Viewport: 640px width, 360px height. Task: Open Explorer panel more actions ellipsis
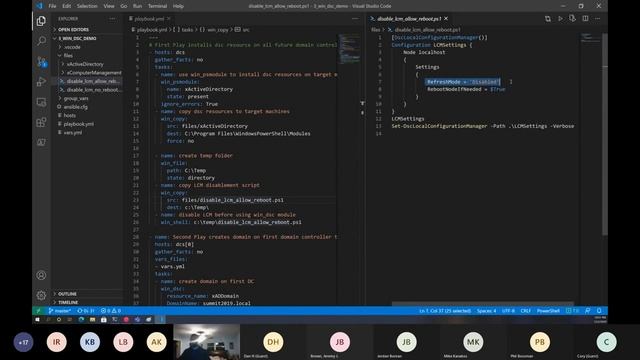pos(112,19)
